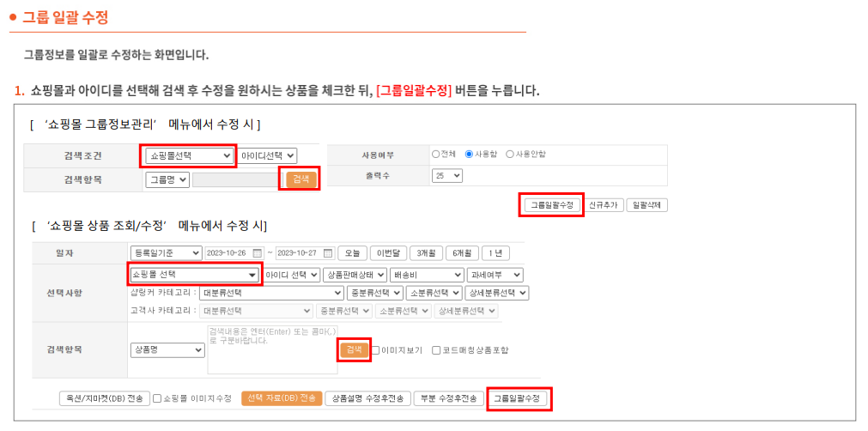Tick the 쇼핑몰 이미지수정 checkbox
Screen dimensions: 868x431
[157, 398]
